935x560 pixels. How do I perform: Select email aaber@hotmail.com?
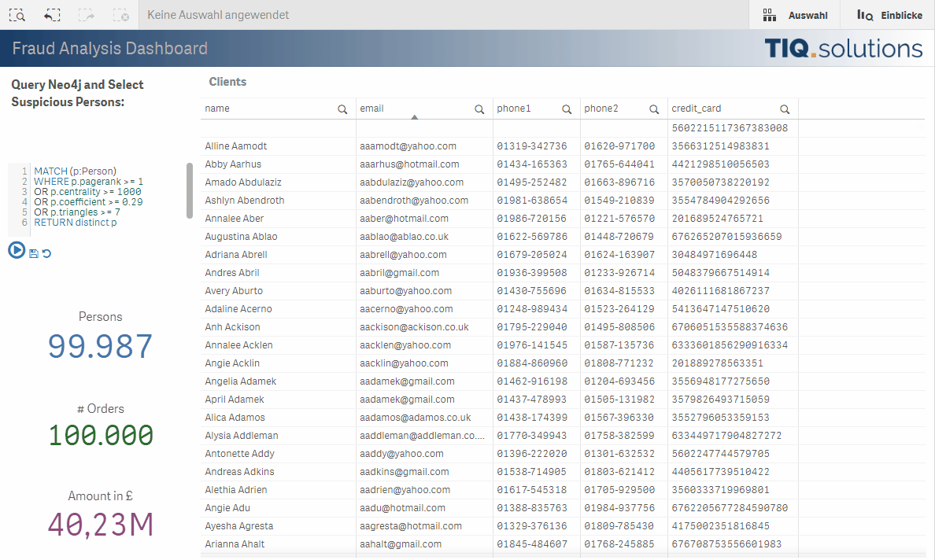404,219
